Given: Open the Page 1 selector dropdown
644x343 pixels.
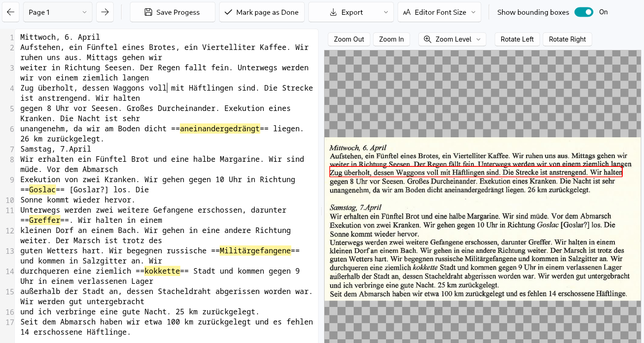Looking at the screenshot, I should (x=58, y=12).
